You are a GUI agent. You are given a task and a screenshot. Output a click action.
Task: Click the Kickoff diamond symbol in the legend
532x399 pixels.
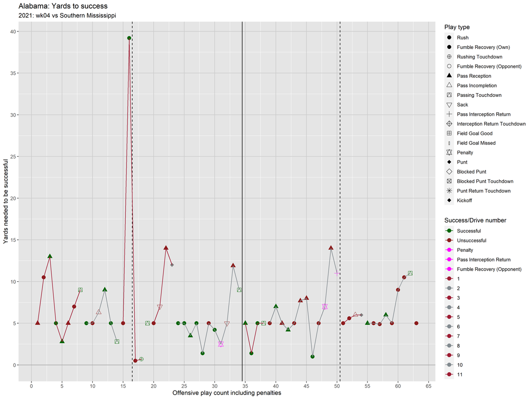[x=449, y=200]
